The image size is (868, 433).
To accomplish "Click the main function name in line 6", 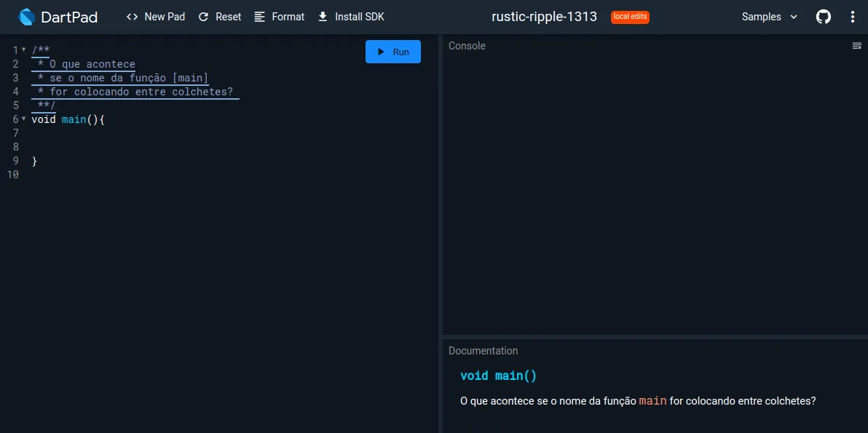I will tap(74, 119).
